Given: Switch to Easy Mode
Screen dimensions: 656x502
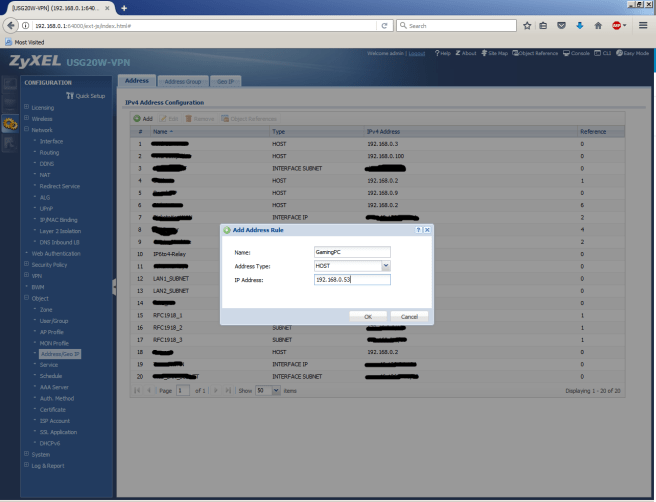Looking at the screenshot, I should 632,53.
